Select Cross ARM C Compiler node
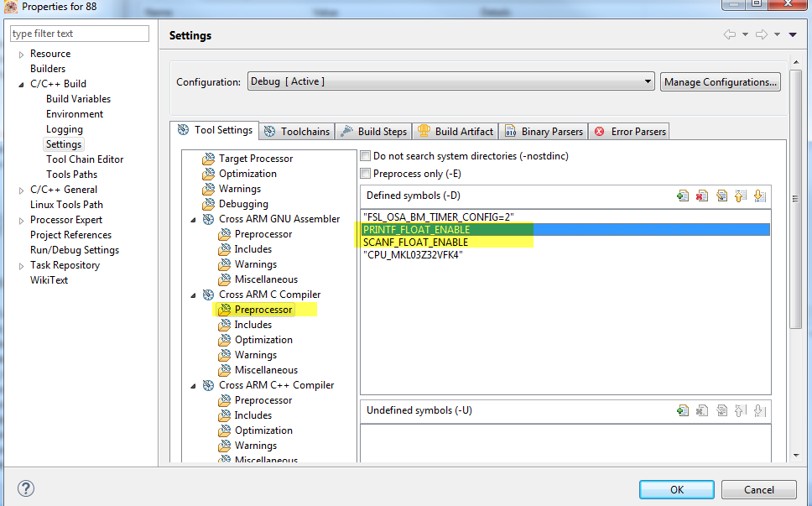Screen dimensions: 812x506 pyautogui.click(x=269, y=295)
